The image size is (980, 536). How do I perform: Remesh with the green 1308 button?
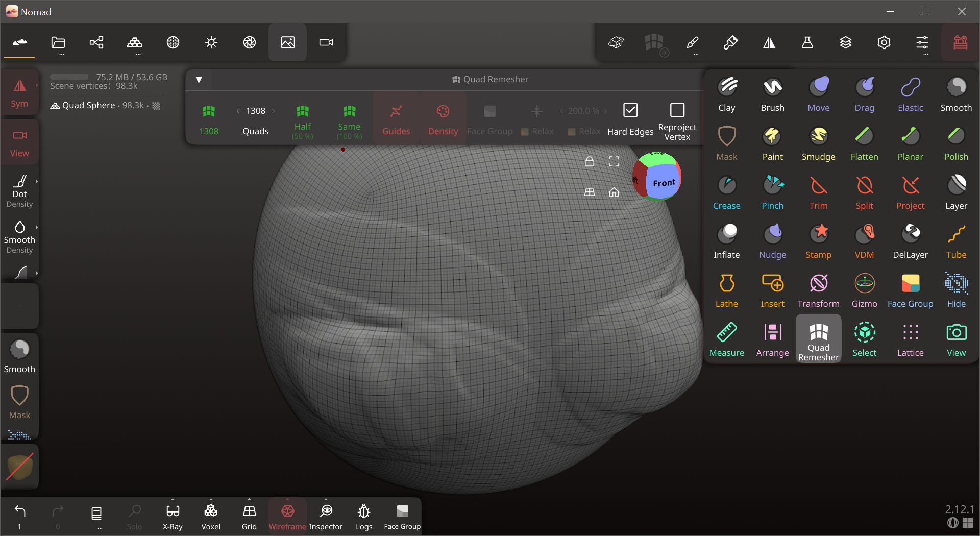[209, 120]
